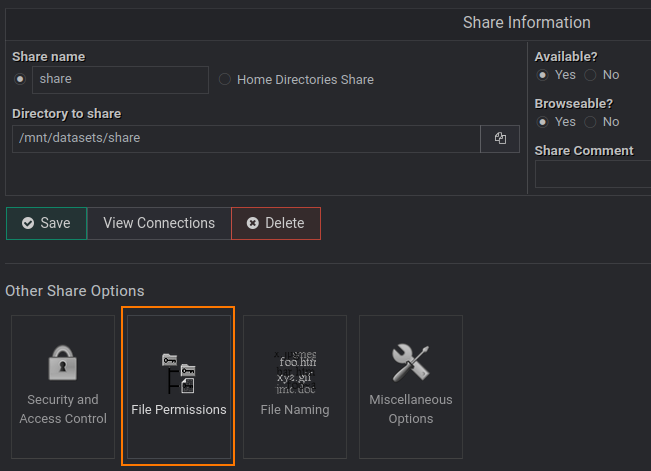Click the Home Directories Share label text
Screen dimensions: 651x471
click(305, 80)
